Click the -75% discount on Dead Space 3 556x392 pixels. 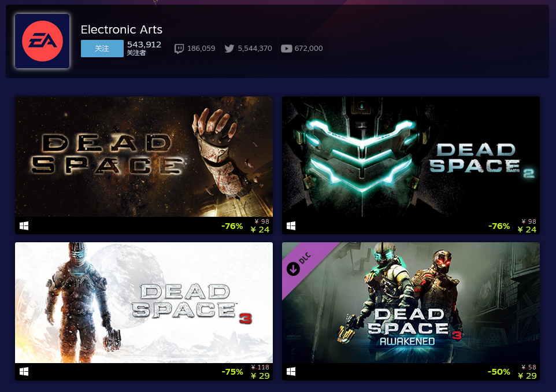232,372
